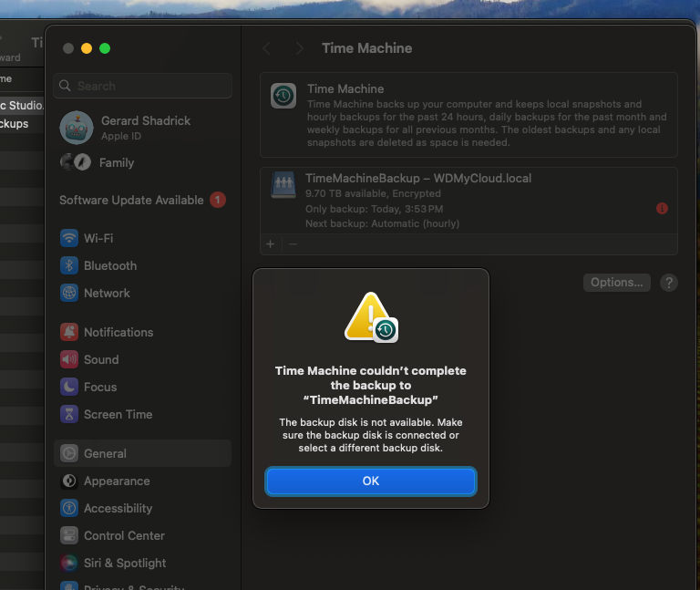Open Control Center icon

pos(69,535)
